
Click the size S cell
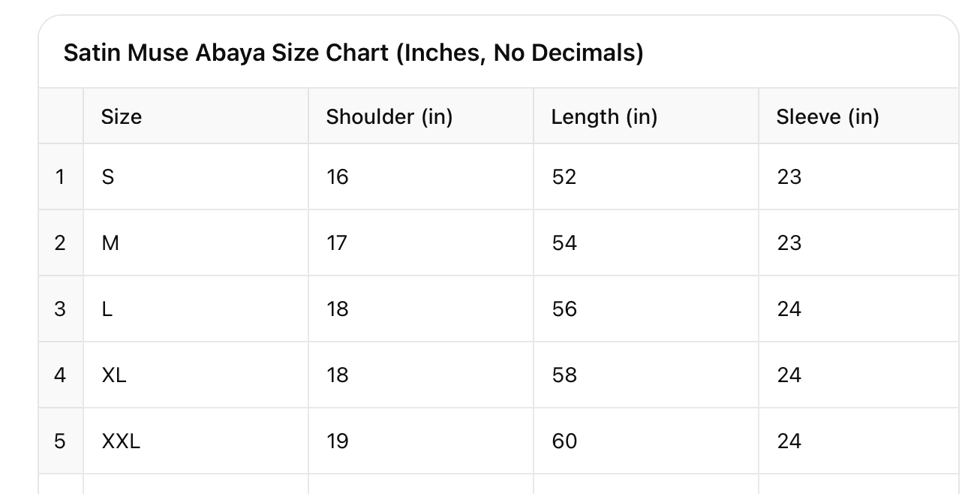(108, 177)
